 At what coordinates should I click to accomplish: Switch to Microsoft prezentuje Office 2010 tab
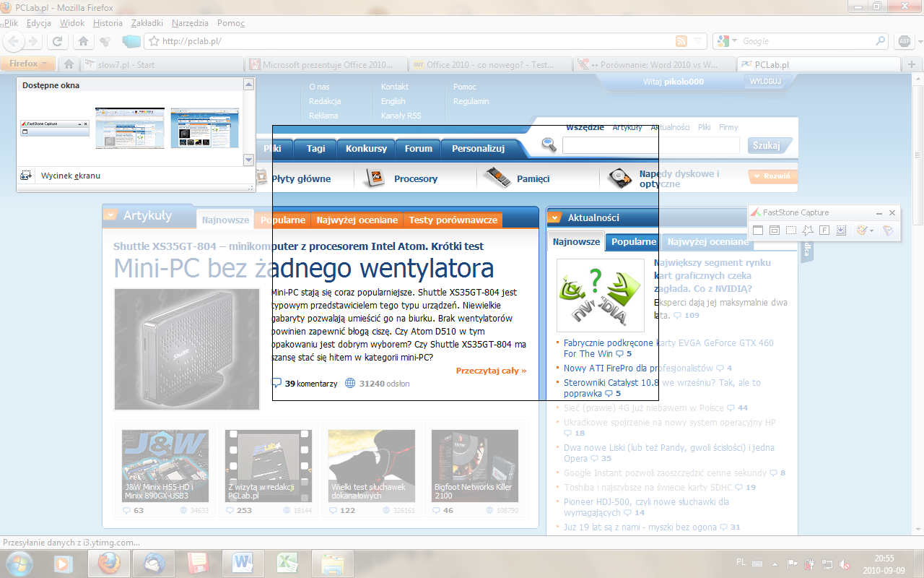point(327,64)
